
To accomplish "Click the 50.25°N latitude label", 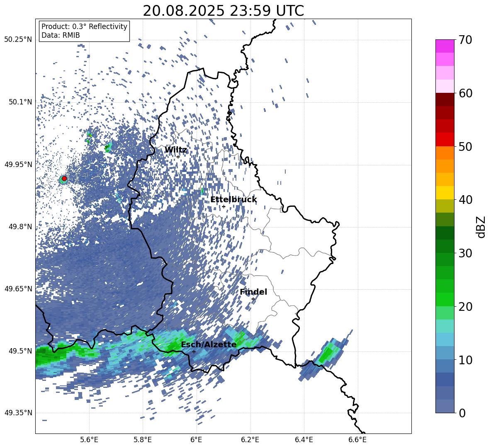I will [18, 40].
